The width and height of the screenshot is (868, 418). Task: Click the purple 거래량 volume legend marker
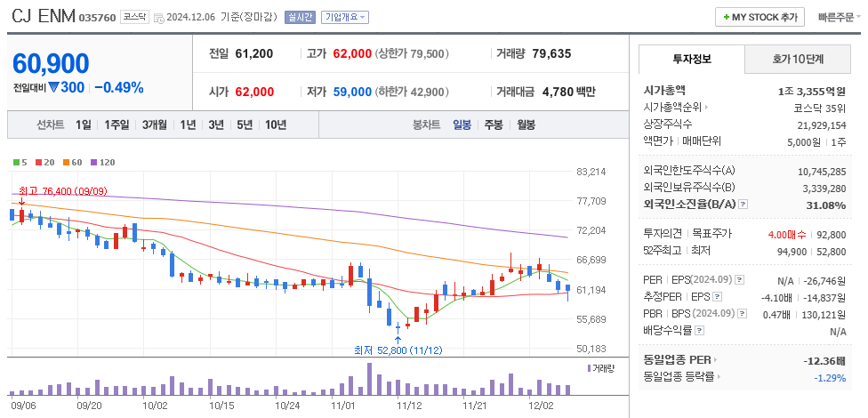point(589,368)
